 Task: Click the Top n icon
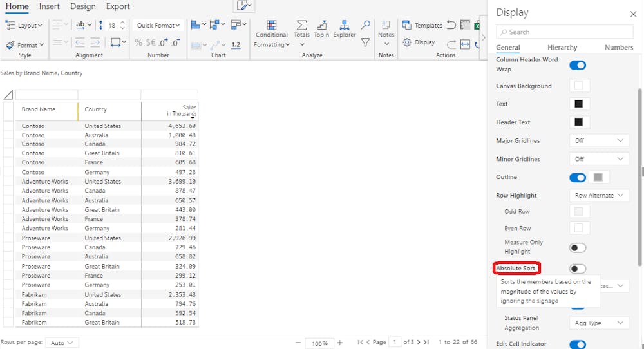click(x=321, y=29)
